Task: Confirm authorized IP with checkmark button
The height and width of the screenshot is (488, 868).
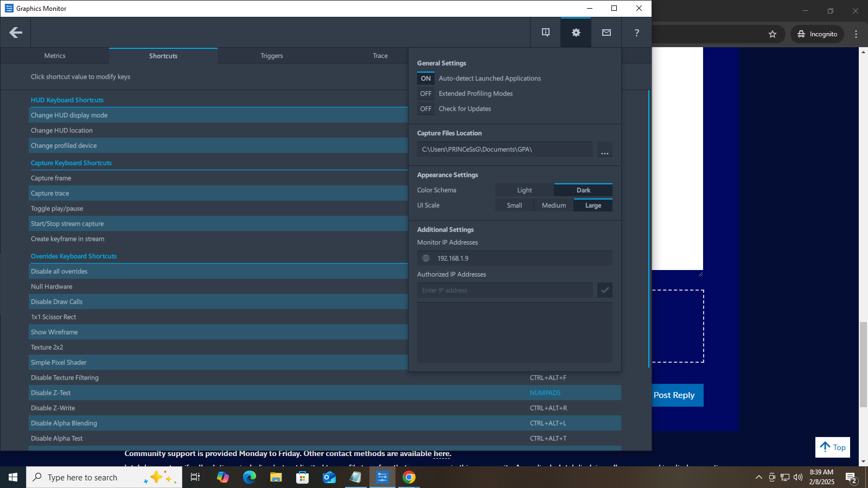Action: coord(604,291)
